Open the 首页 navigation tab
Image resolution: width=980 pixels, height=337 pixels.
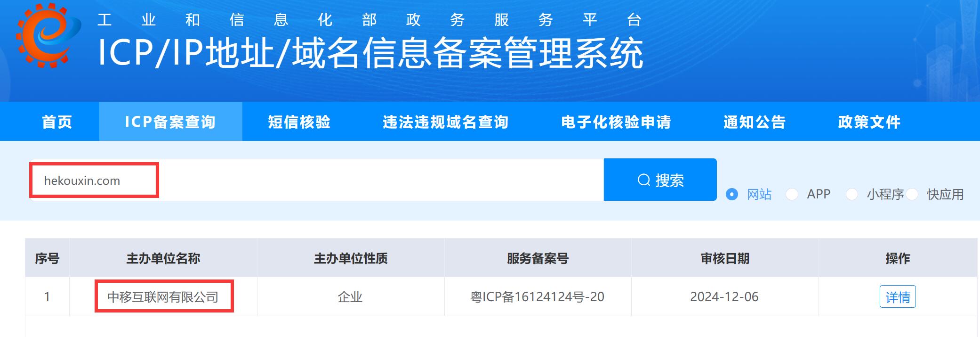57,122
